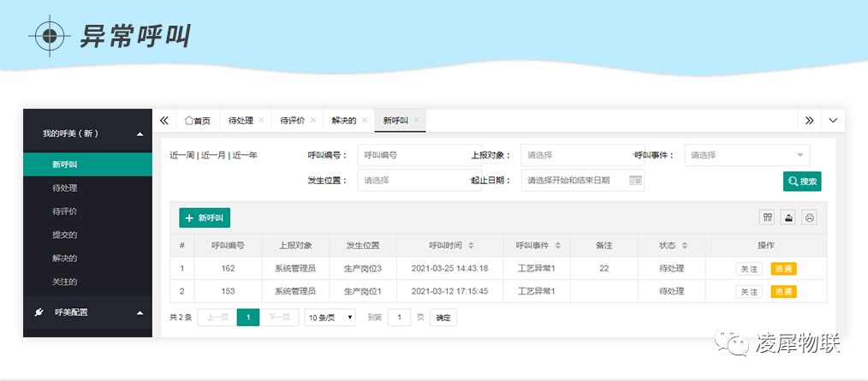Collapse 我的呼美（新） sidebar section

point(140,134)
